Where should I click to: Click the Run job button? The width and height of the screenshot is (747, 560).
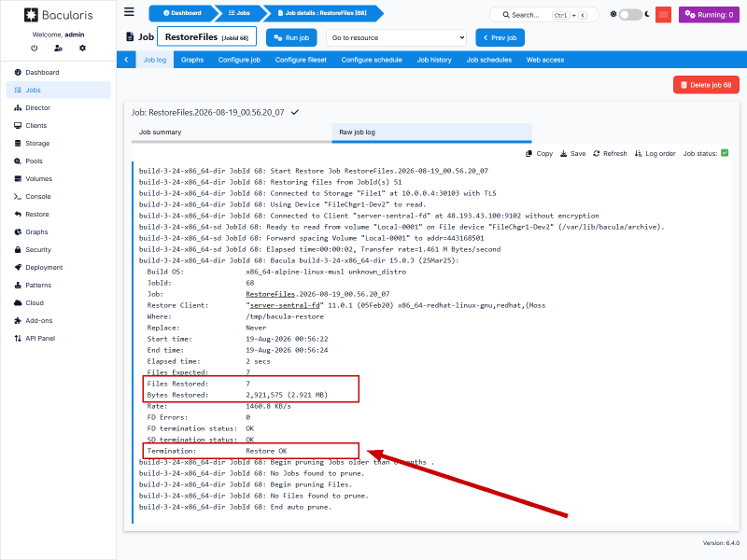(x=291, y=37)
